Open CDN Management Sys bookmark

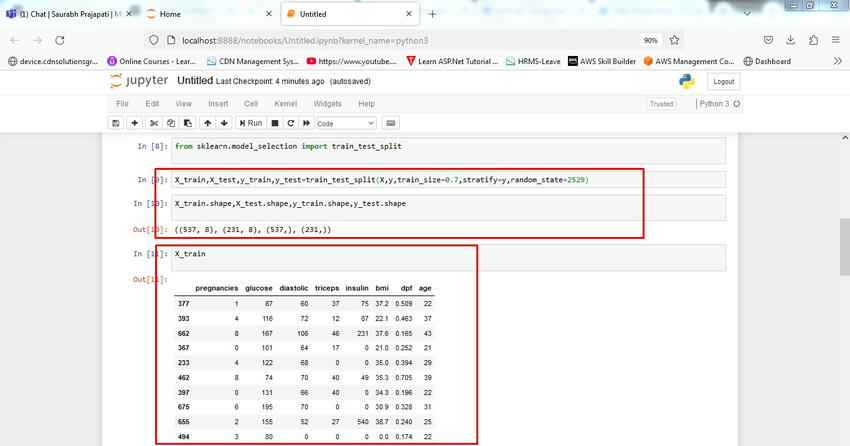tap(253, 61)
